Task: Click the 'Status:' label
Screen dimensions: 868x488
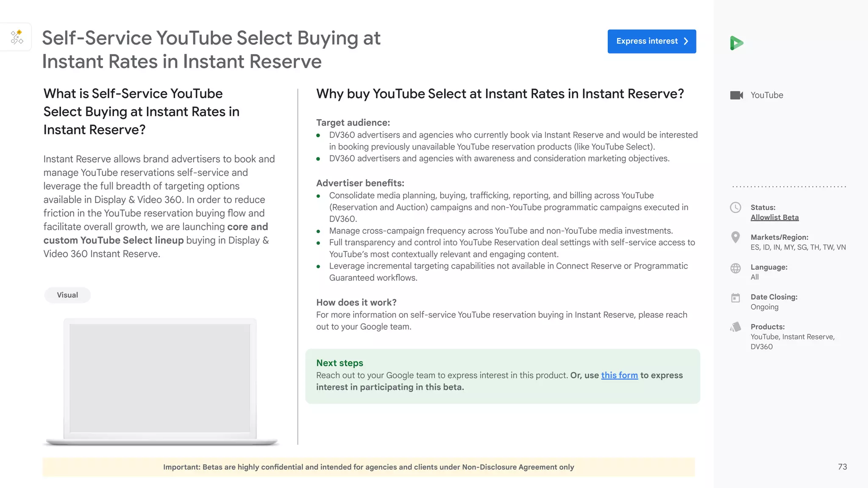Action: [x=763, y=208]
